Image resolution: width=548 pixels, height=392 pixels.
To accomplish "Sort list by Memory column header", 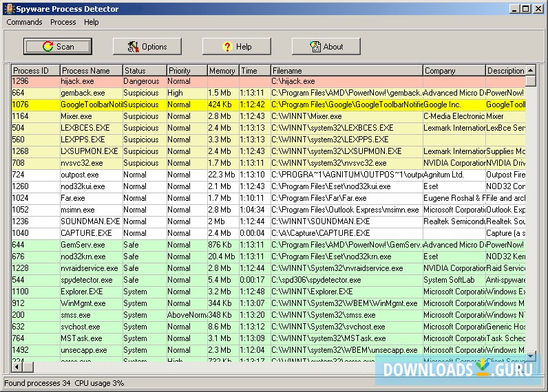I will tap(222, 71).
